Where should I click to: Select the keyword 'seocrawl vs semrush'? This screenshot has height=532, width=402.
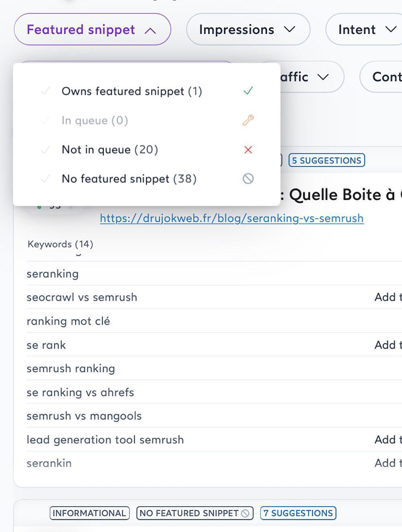click(82, 297)
